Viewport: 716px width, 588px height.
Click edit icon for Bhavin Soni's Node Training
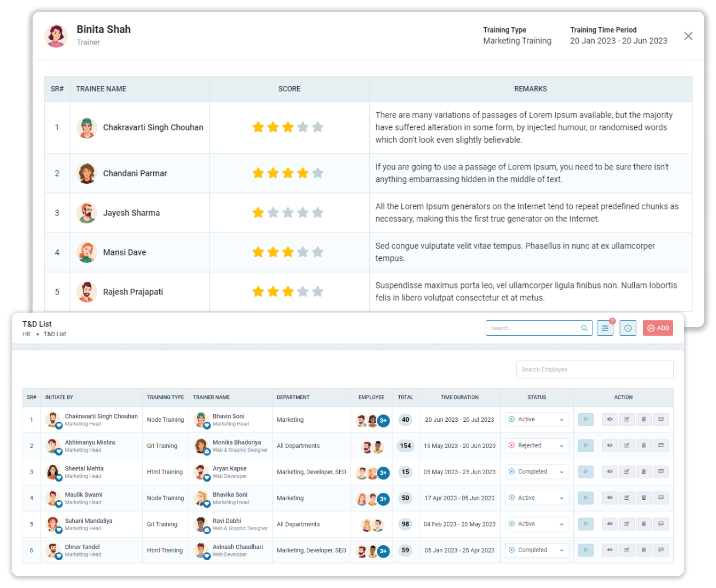[627, 420]
